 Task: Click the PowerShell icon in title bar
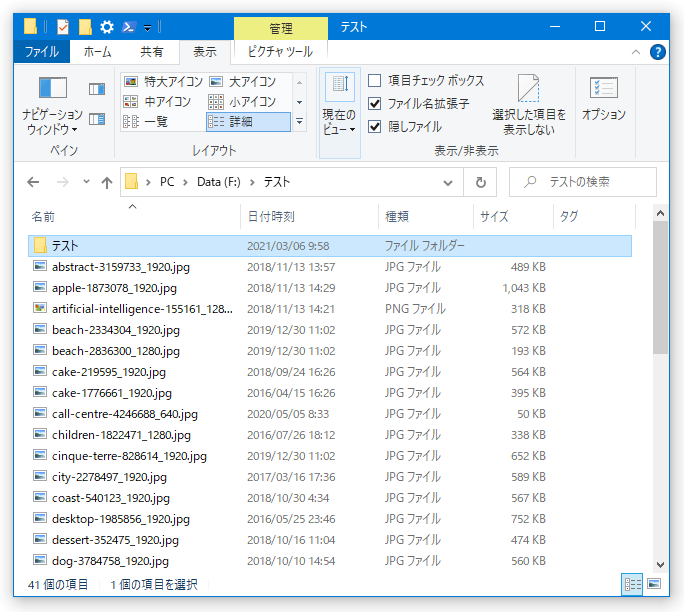click(128, 27)
